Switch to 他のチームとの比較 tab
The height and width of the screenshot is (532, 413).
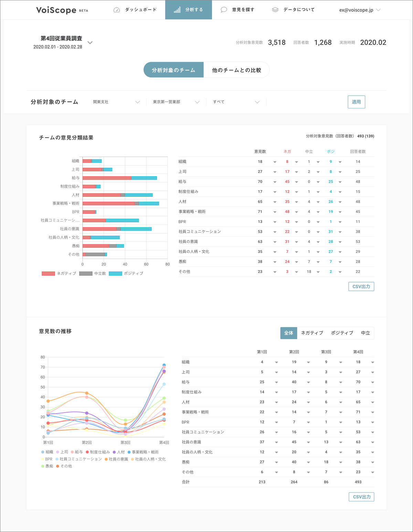tap(236, 70)
